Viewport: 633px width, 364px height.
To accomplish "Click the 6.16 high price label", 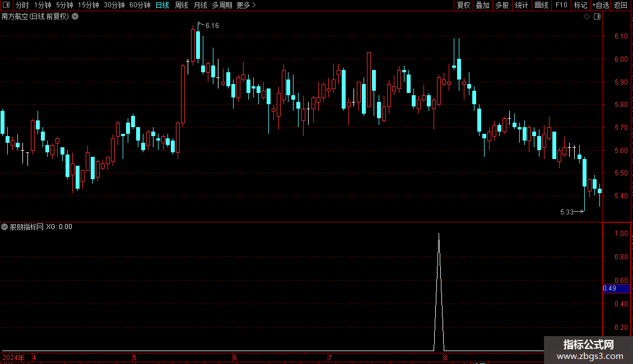I will click(212, 26).
